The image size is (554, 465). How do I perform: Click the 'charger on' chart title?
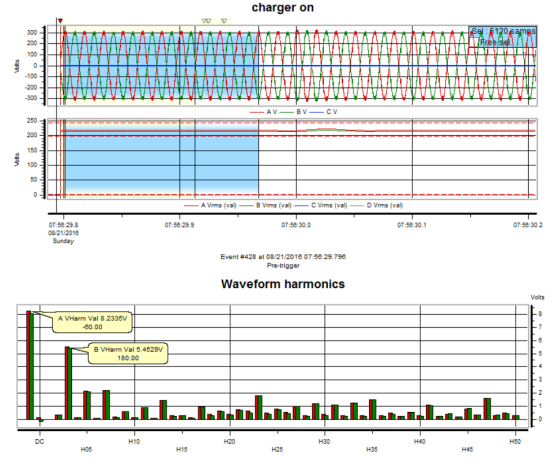283,7
